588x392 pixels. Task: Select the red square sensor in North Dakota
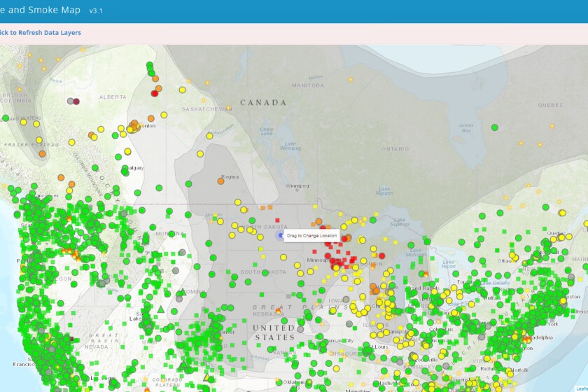(x=277, y=221)
